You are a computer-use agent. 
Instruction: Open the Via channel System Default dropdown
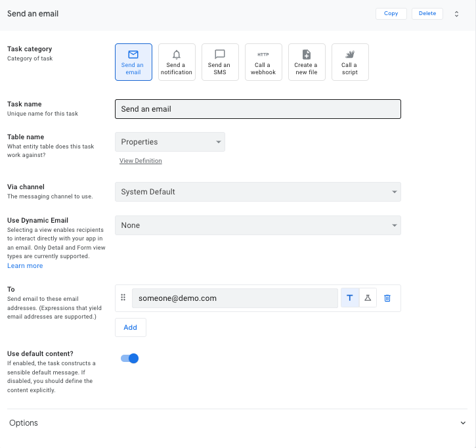(258, 192)
